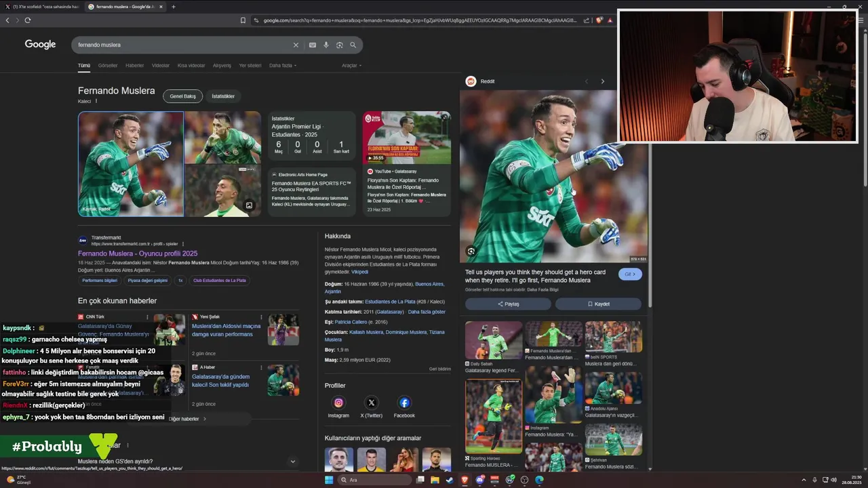Switch to the X scofield browser tab
Viewport: 868px width, 488px height.
point(42,7)
